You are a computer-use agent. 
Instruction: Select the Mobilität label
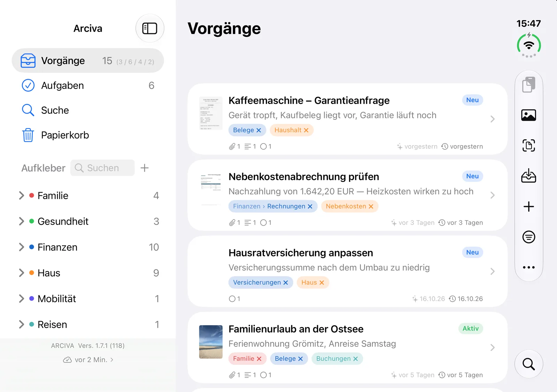[x=57, y=299]
